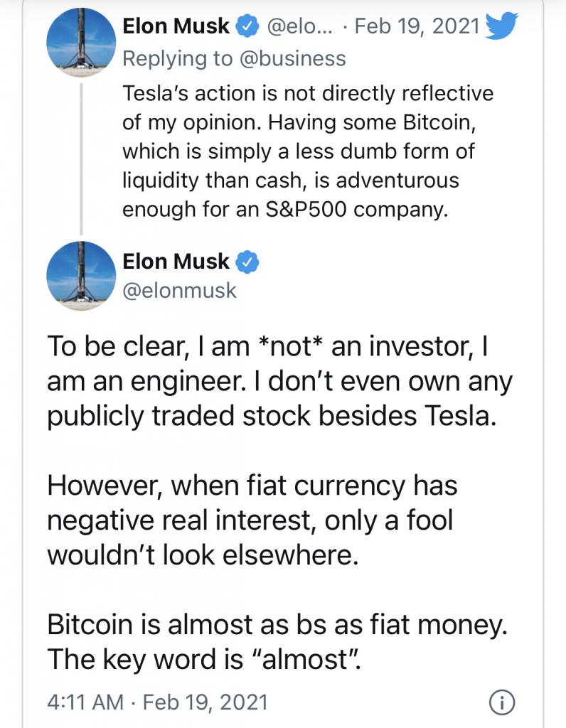The width and height of the screenshot is (566, 728).
Task: Click the 'Replying to' label
Action: tap(178, 59)
